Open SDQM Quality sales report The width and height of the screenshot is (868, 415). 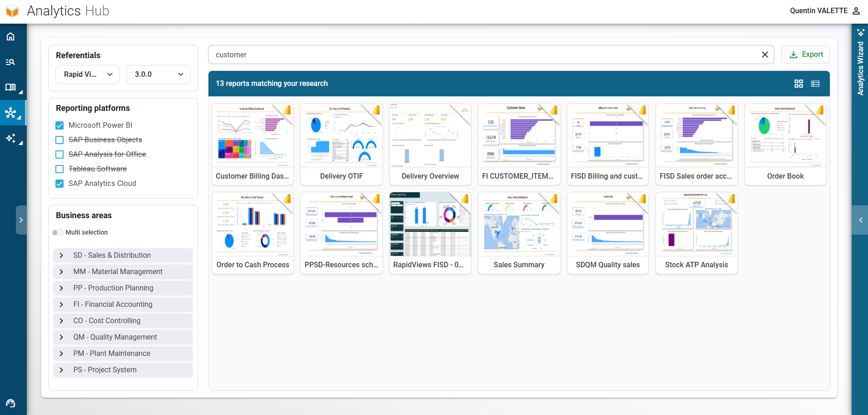tap(608, 233)
